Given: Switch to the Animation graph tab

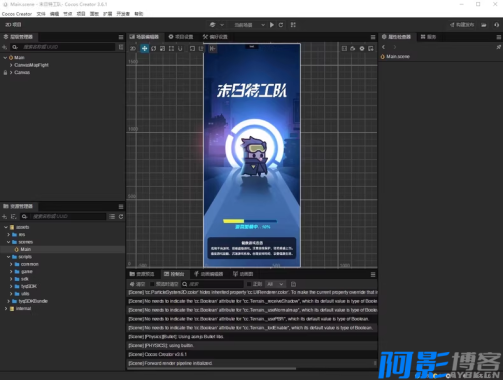Looking at the screenshot, I should pos(243,274).
